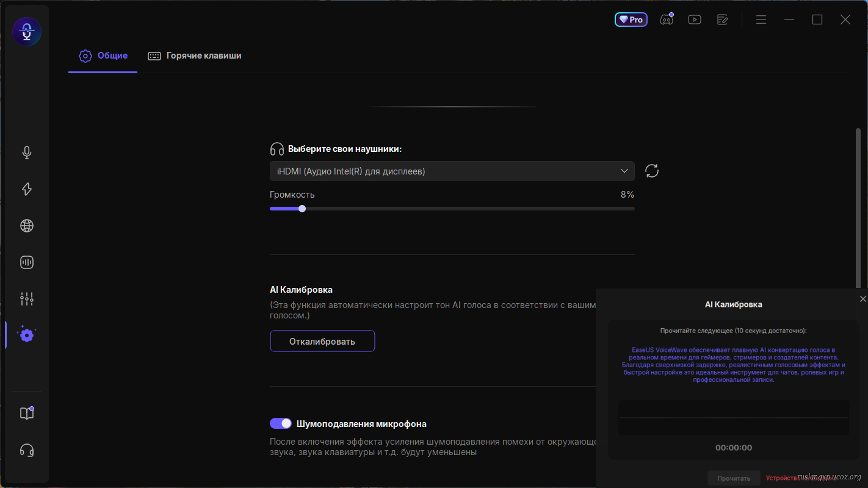Screen dimensions: 868x488
Task: Open the equalizer sliders sidebar icon
Action: 27,299
